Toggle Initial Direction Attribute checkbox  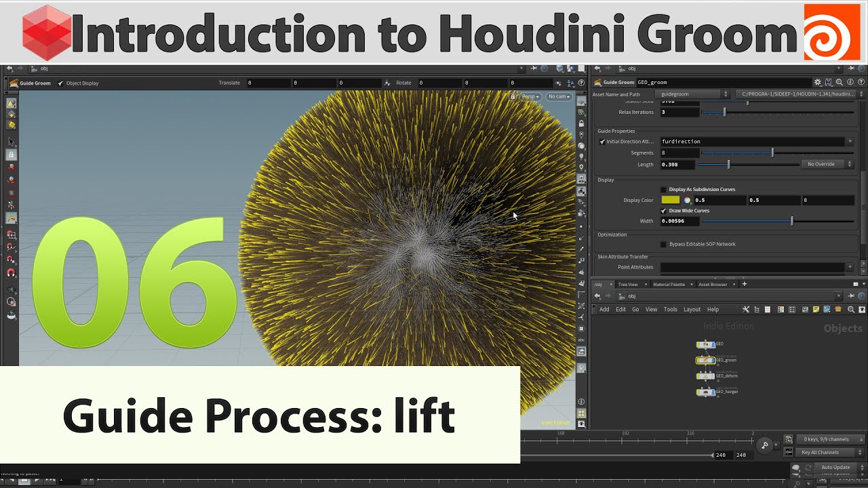(x=602, y=142)
